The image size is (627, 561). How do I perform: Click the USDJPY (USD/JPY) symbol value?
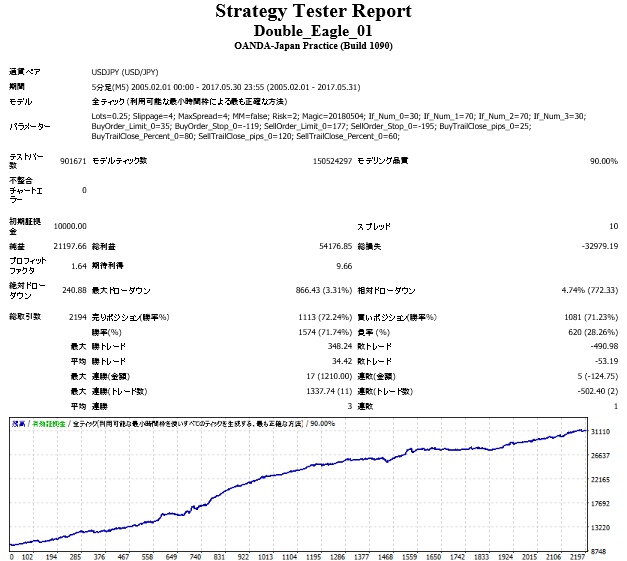[x=125, y=72]
